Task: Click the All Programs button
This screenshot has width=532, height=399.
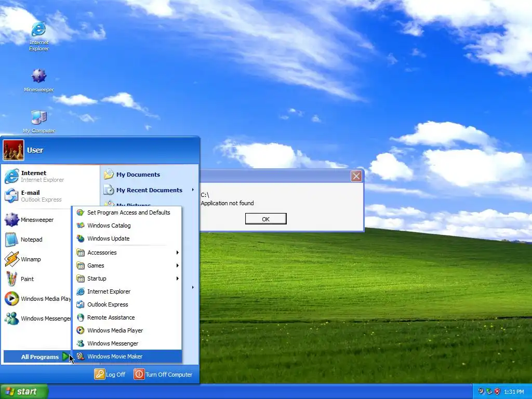Action: coord(37,356)
